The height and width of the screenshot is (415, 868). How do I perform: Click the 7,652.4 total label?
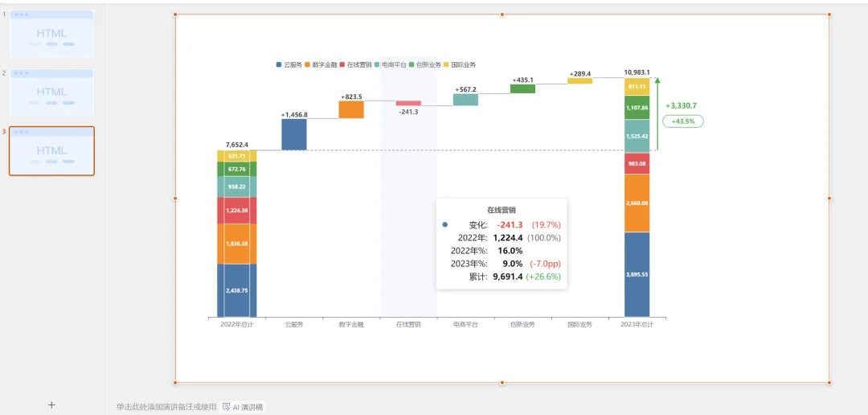237,145
